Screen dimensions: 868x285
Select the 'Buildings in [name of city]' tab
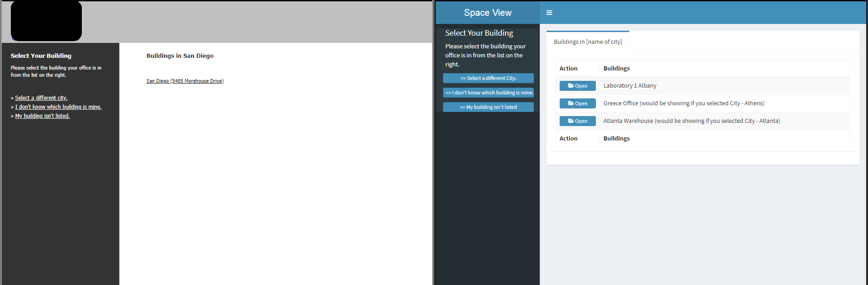pyautogui.click(x=588, y=42)
